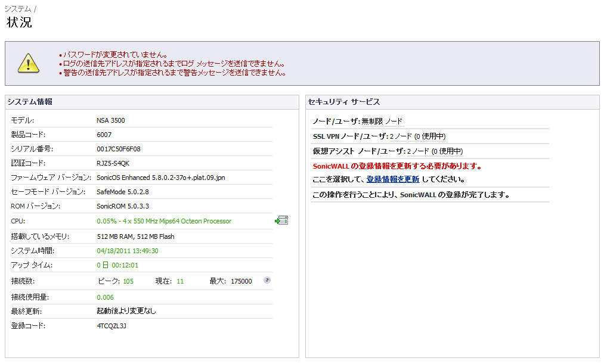Click SonicROM 5.0.3.3 value

tap(122, 206)
